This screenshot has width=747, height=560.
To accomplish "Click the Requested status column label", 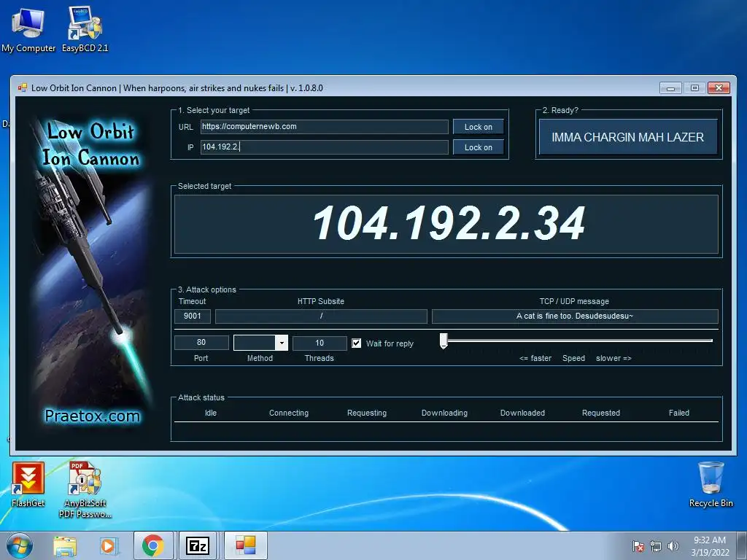I will click(x=601, y=413).
